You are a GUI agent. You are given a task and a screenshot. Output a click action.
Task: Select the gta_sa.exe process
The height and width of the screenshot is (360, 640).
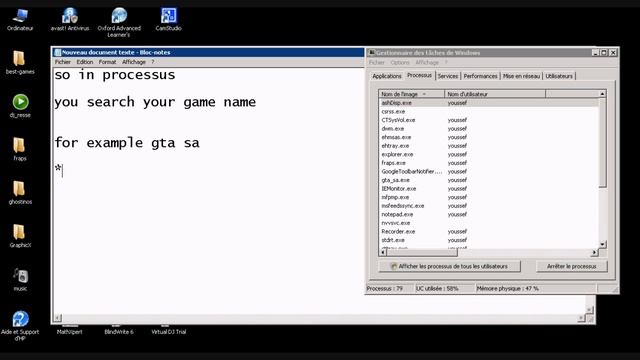(x=489, y=180)
